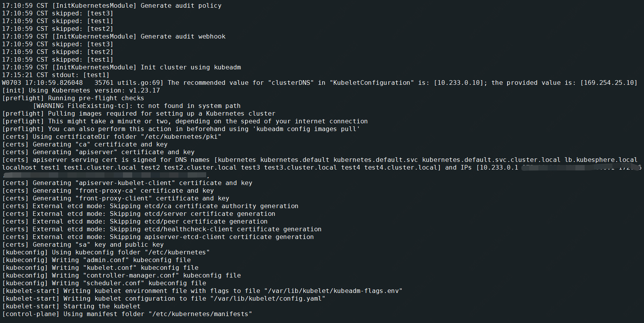Click the "/etc/kubernetes/manifests" folder path
The width and height of the screenshot is (644, 323).
200,314
